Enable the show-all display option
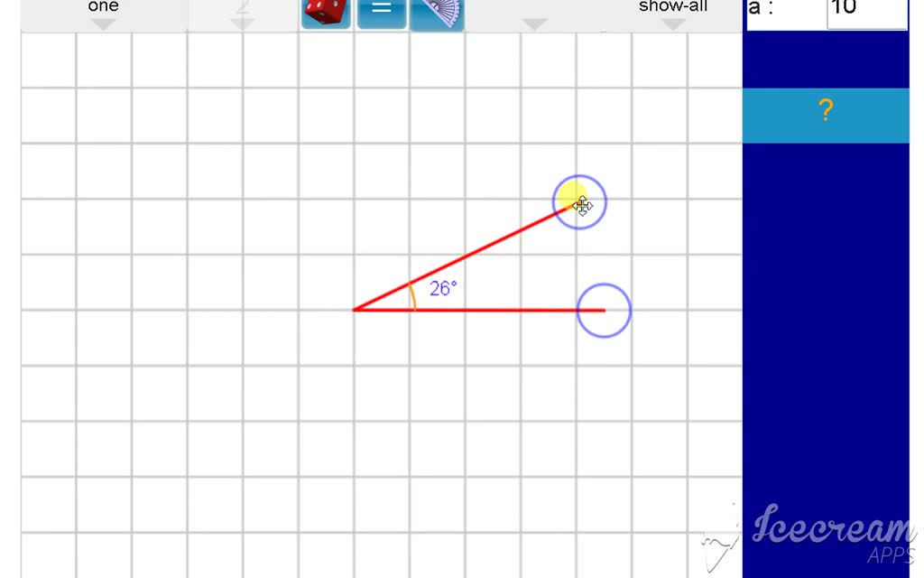924x578 pixels. (672, 7)
